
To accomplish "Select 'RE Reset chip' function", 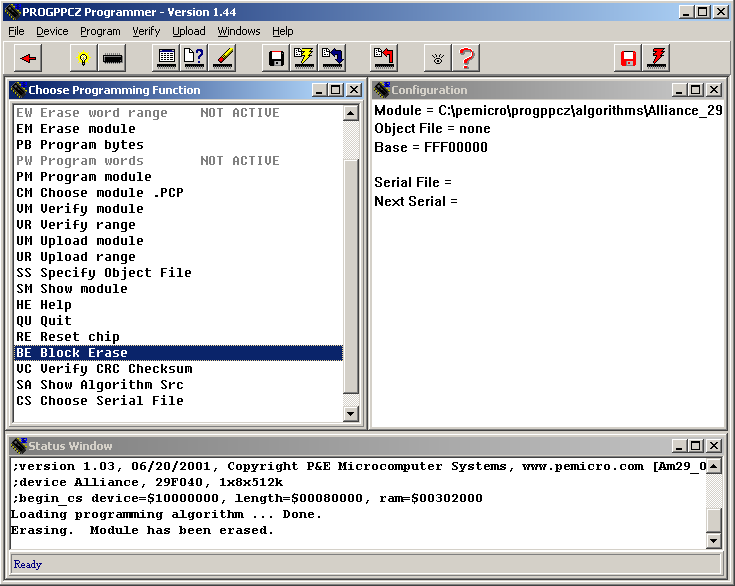I will [x=179, y=337].
